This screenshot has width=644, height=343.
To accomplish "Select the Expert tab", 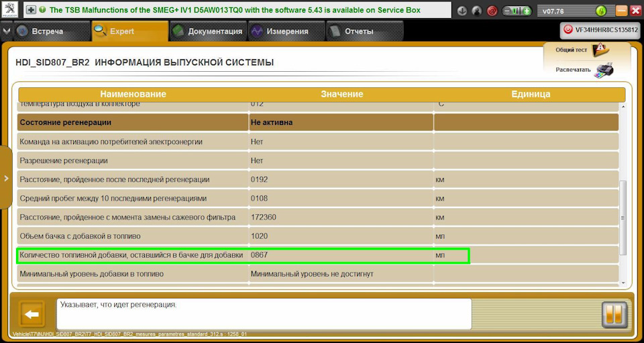I will point(129,32).
